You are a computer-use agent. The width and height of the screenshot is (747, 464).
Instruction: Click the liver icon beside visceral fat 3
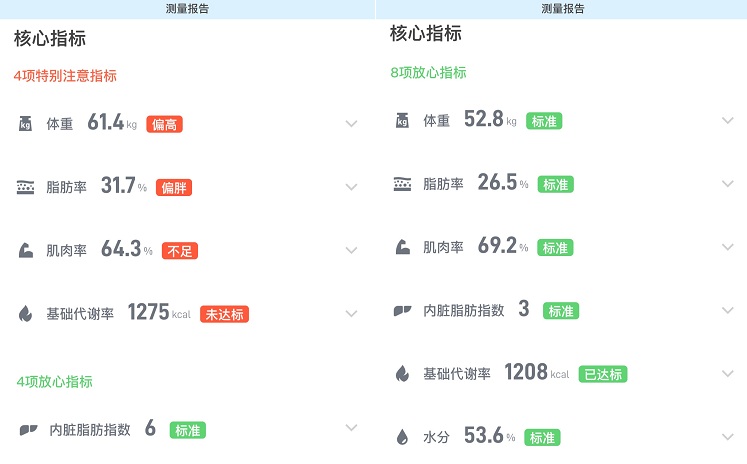pos(403,311)
